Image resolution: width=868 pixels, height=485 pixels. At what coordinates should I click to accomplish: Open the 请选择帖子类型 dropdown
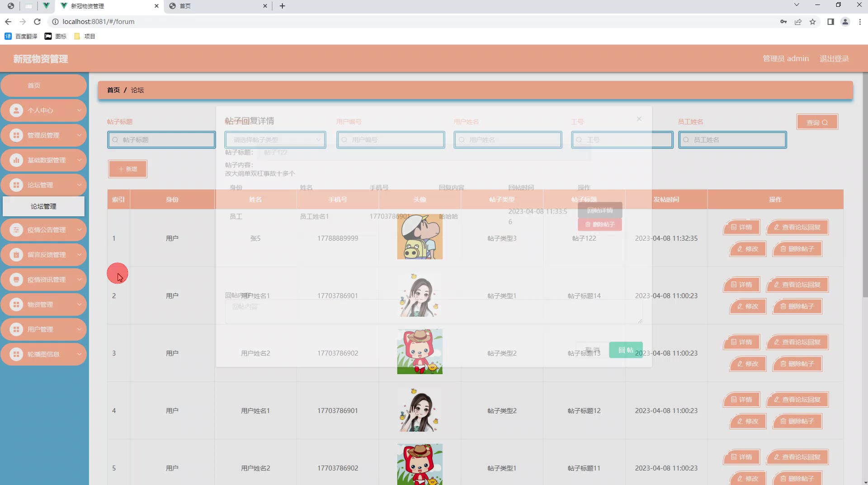coord(275,140)
